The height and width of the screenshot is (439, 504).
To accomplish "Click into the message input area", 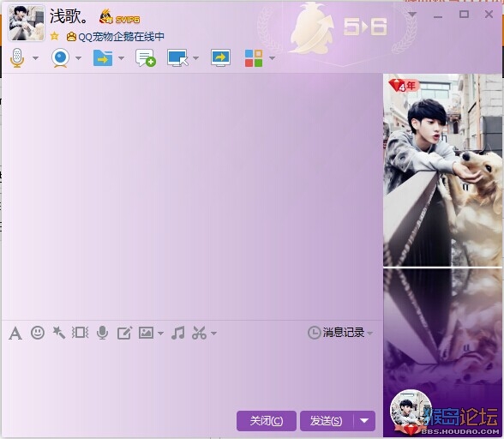I will (192, 376).
